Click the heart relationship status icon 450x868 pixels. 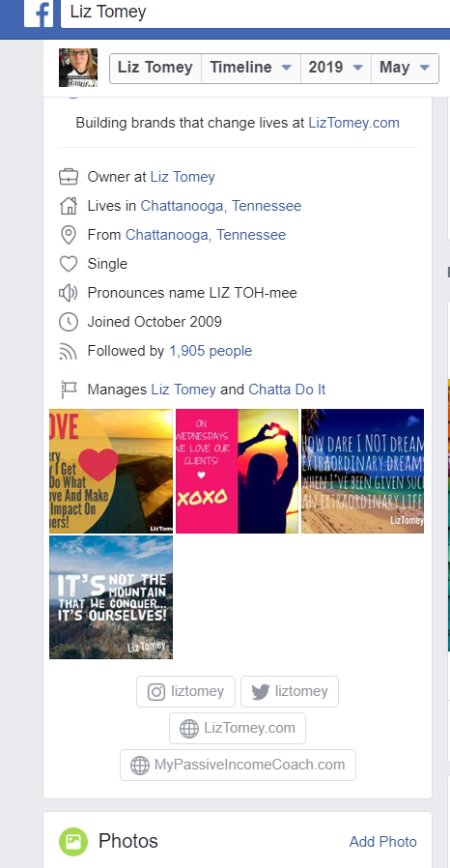(x=68, y=264)
